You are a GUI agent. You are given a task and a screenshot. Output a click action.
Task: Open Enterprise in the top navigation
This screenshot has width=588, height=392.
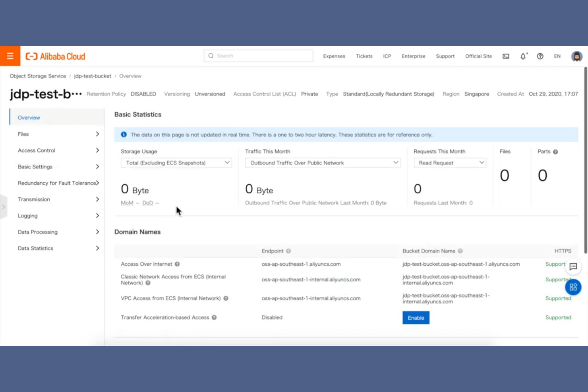tap(414, 56)
